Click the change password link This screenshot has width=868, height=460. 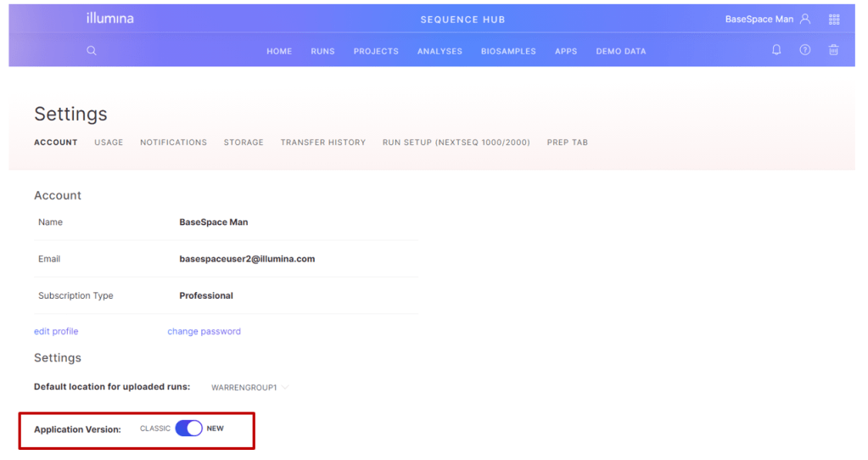pyautogui.click(x=204, y=331)
